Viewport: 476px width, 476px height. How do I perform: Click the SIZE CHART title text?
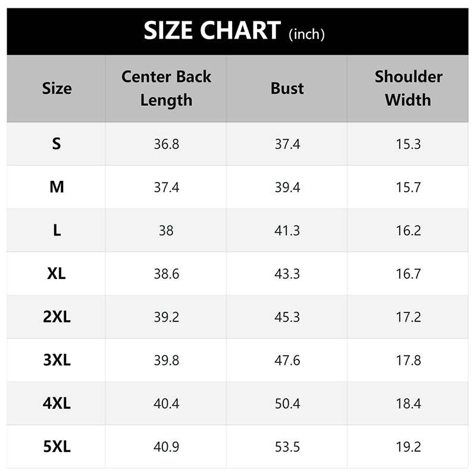[212, 31]
